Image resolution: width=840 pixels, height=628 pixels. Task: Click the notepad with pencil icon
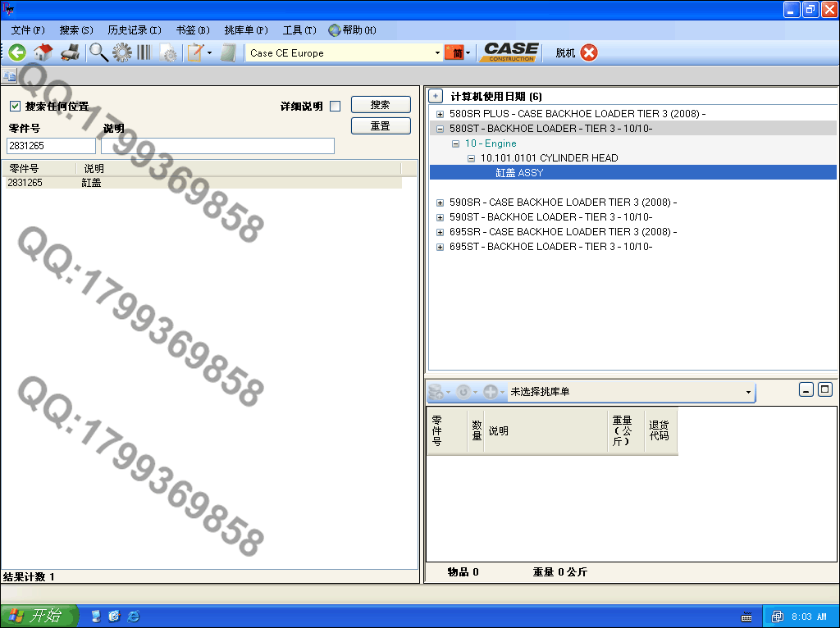195,53
